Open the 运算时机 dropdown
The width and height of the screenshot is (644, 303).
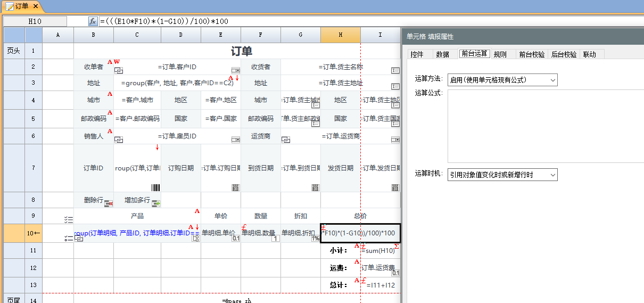[502, 175]
